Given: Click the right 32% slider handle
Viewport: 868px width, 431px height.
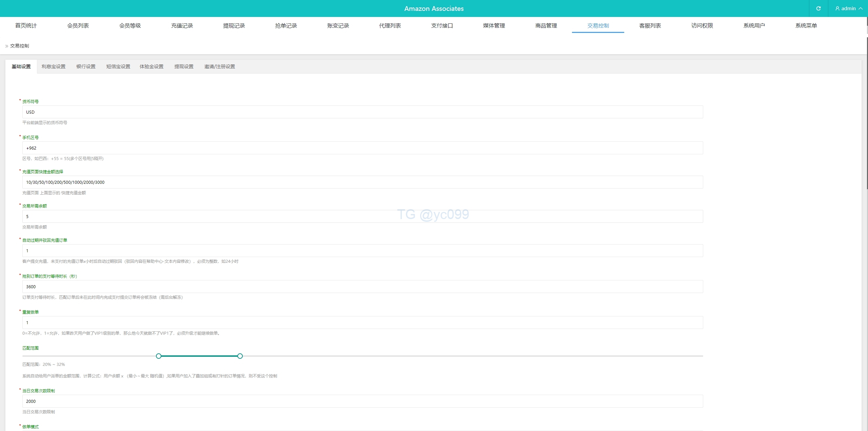Looking at the screenshot, I should coord(240,356).
